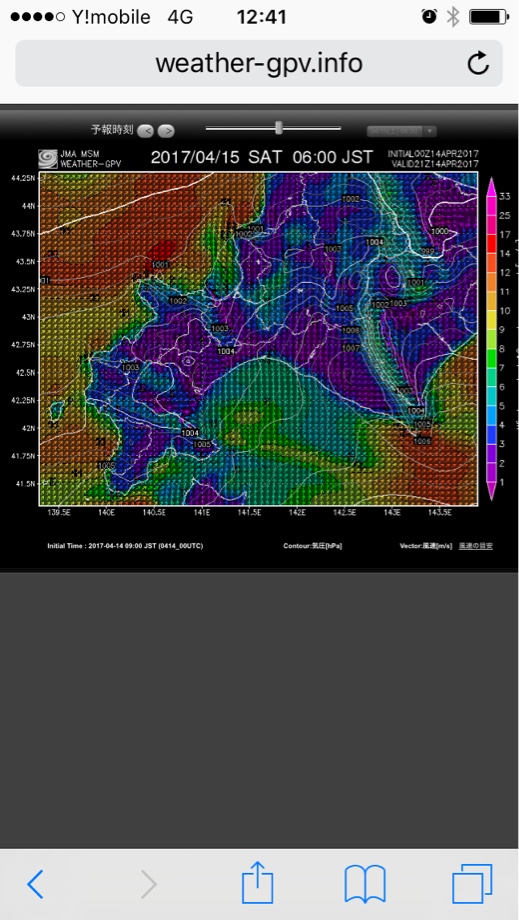Screen dimensions: 519x920
Task: Tap the green 7 m/s legend color
Action: [x=491, y=358]
